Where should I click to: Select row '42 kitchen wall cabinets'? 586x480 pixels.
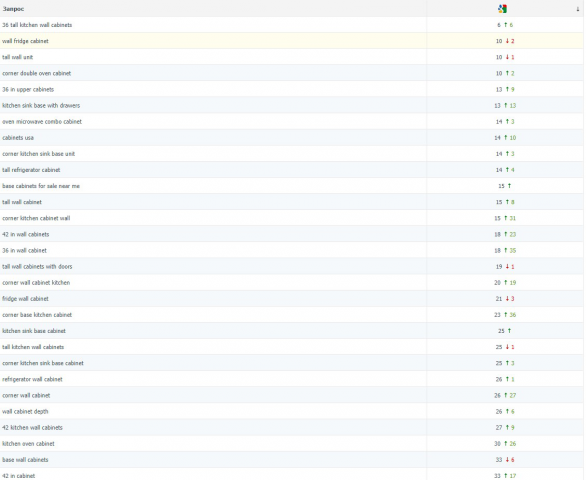coord(292,427)
